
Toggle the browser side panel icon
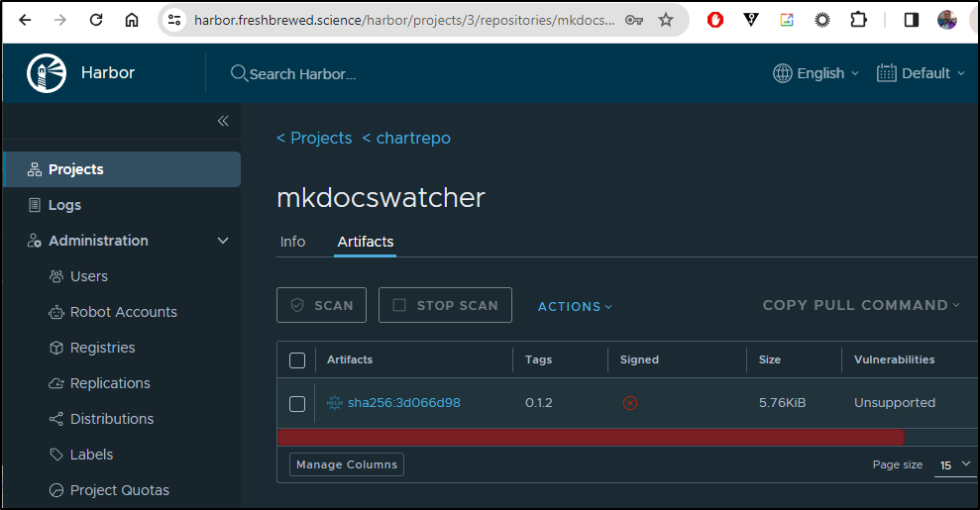click(912, 20)
